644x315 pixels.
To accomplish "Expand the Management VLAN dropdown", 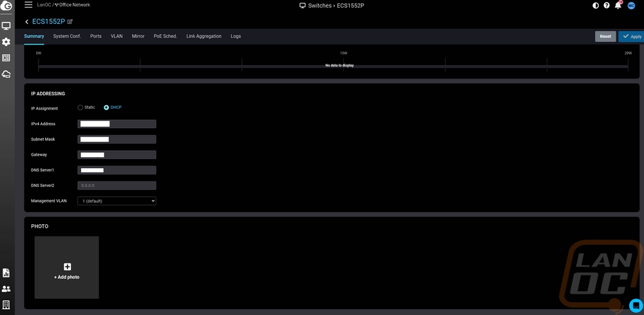I will 117,201.
